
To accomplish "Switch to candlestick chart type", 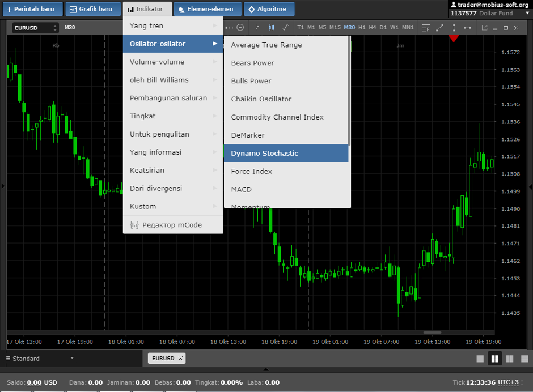I will [271, 28].
